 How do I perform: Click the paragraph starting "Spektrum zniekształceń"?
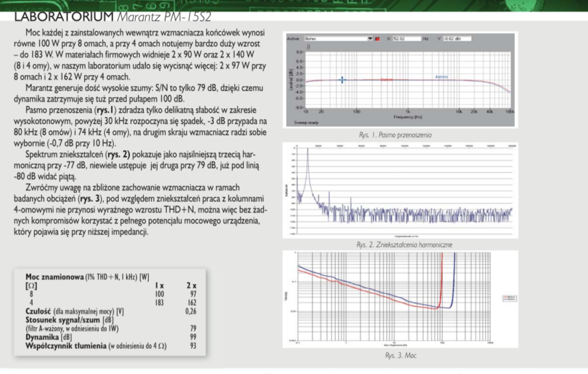point(137,165)
